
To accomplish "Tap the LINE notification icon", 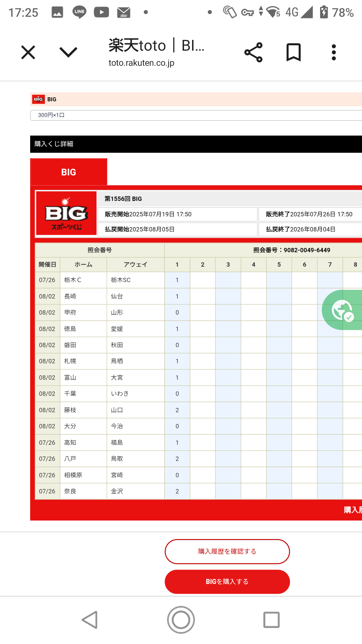I will coord(79,12).
